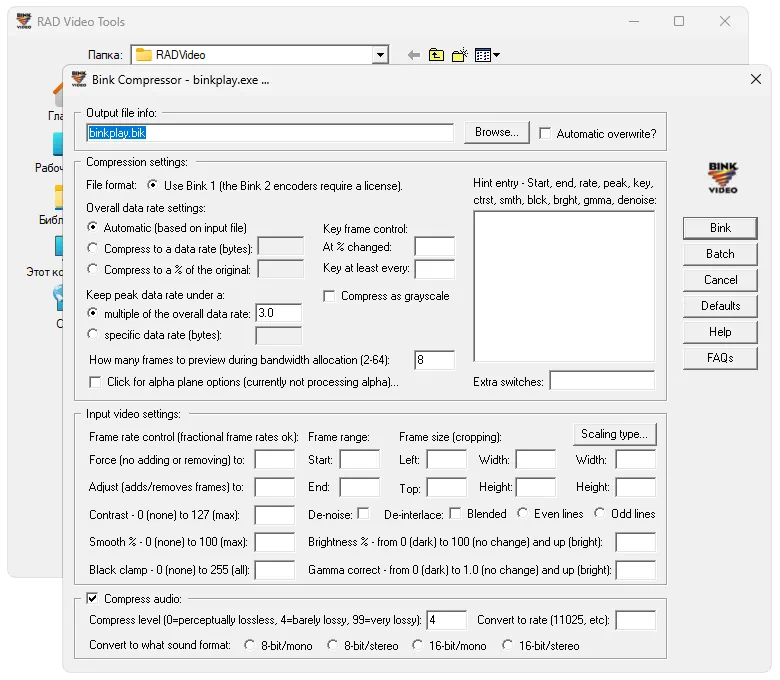Enable De-interlace Blended checkbox
780x680 pixels.
[455, 513]
